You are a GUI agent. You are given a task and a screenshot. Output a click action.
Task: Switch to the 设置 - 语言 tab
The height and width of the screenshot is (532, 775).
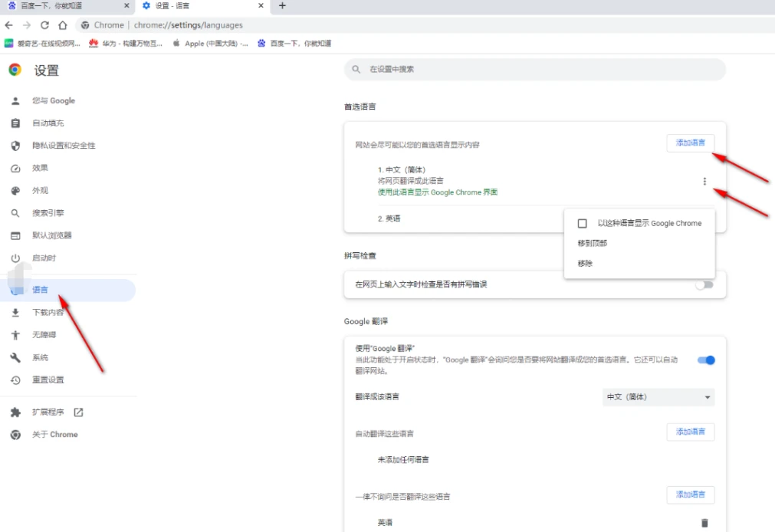click(x=202, y=6)
